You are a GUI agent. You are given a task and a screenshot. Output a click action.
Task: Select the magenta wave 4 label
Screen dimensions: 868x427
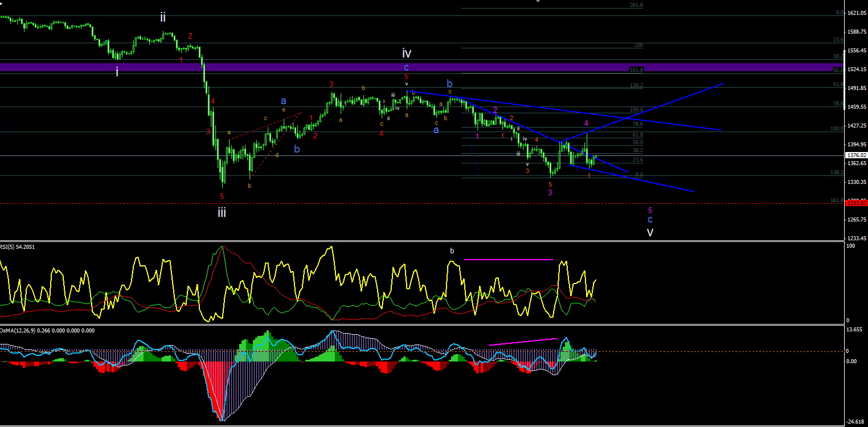click(x=586, y=123)
